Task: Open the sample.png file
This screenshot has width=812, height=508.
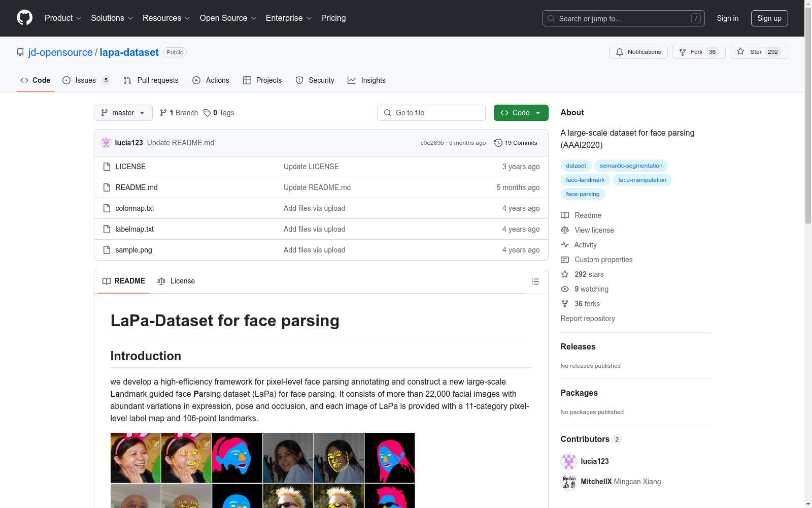Action: pos(133,250)
